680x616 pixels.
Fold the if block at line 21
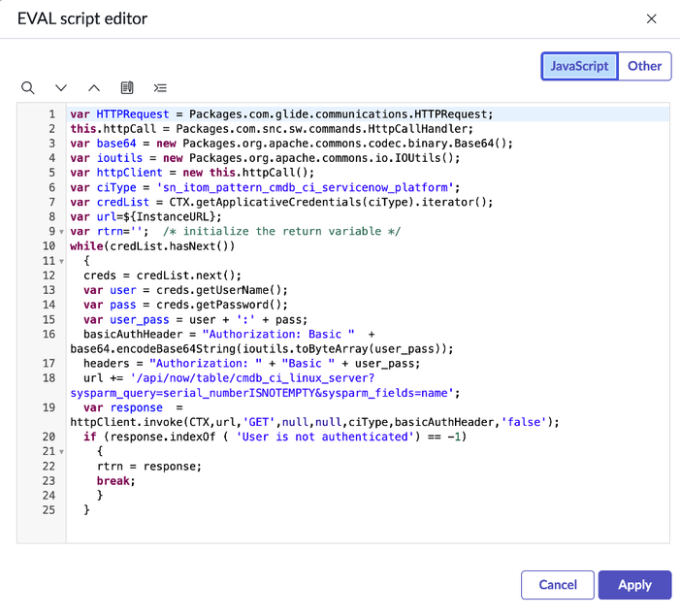click(61, 451)
